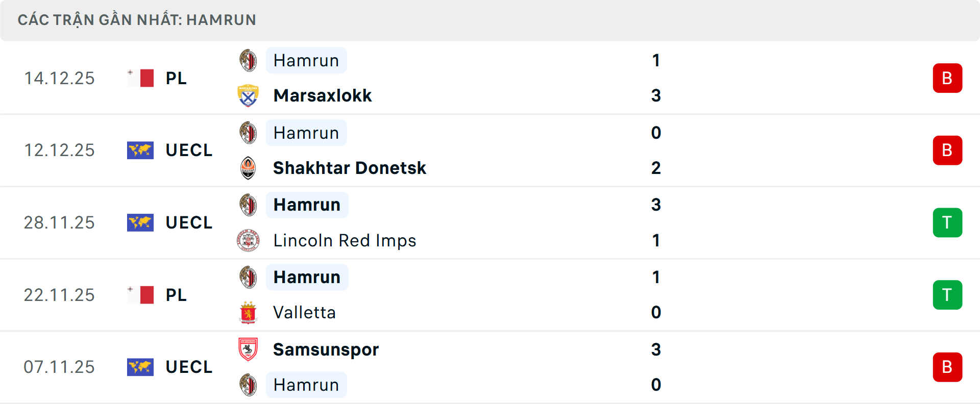Click the 'Các trận gần nhất: Hamrun' header
This screenshot has width=980, height=404.
137,20
